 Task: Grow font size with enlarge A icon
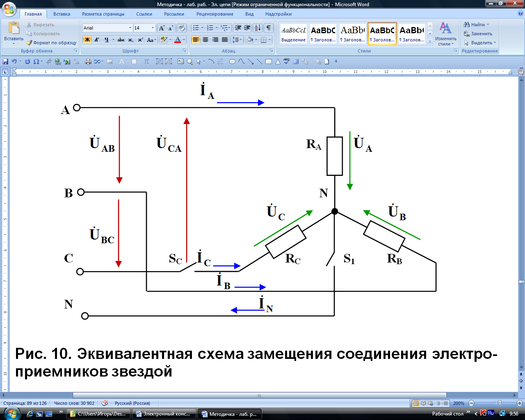coord(162,28)
